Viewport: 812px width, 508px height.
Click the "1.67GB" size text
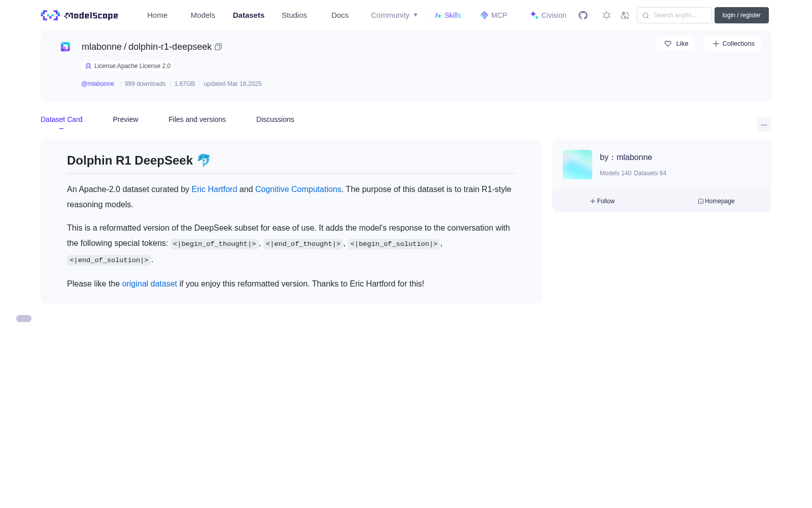[x=185, y=84]
